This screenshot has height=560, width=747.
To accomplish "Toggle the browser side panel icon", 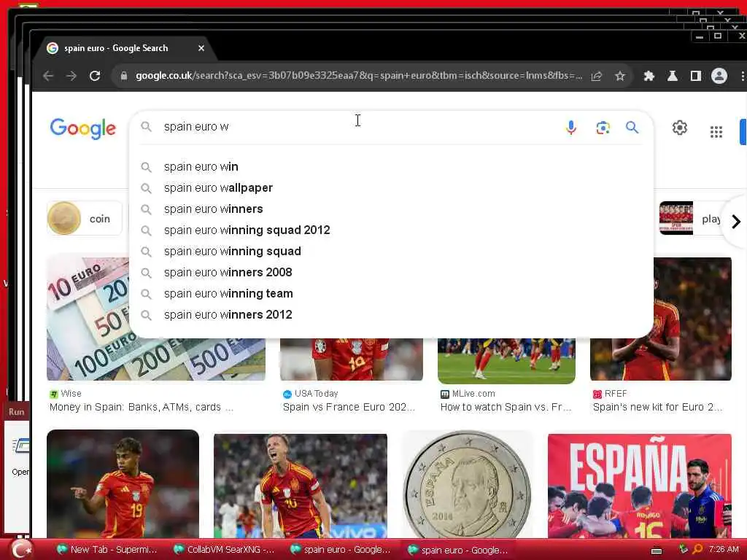I will (x=695, y=76).
